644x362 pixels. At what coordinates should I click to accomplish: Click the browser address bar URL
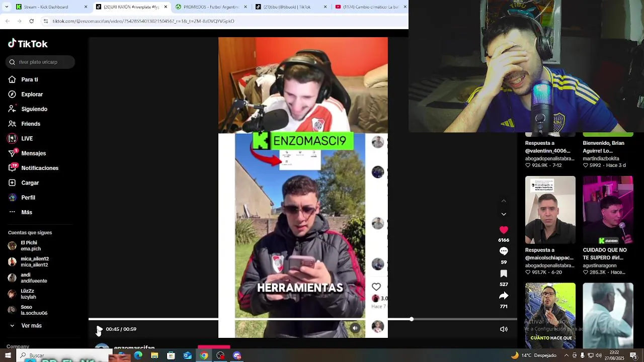coord(143,21)
